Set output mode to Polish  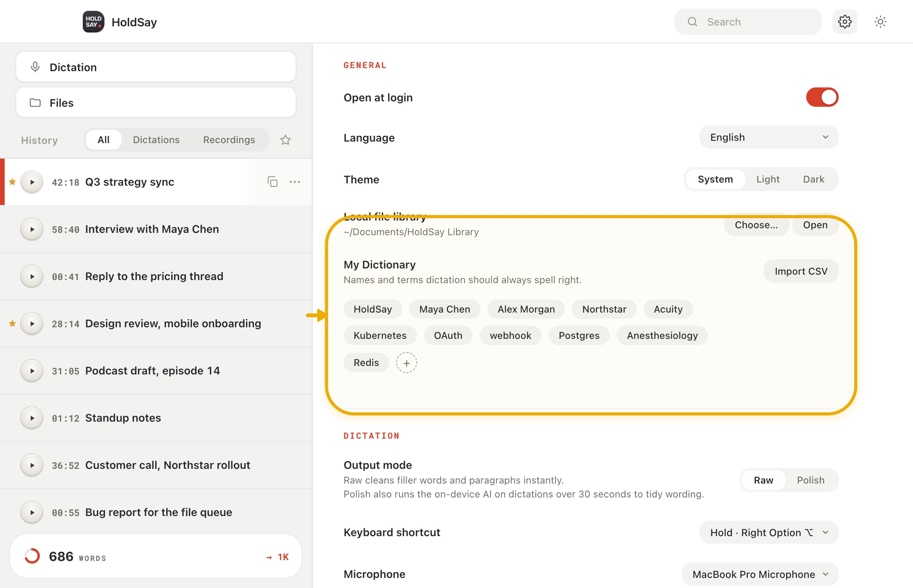(810, 480)
